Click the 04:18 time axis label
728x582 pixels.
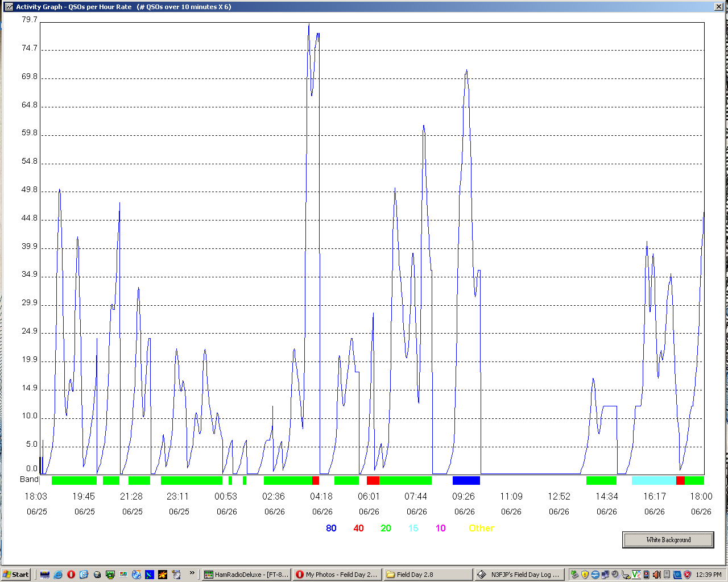321,496
